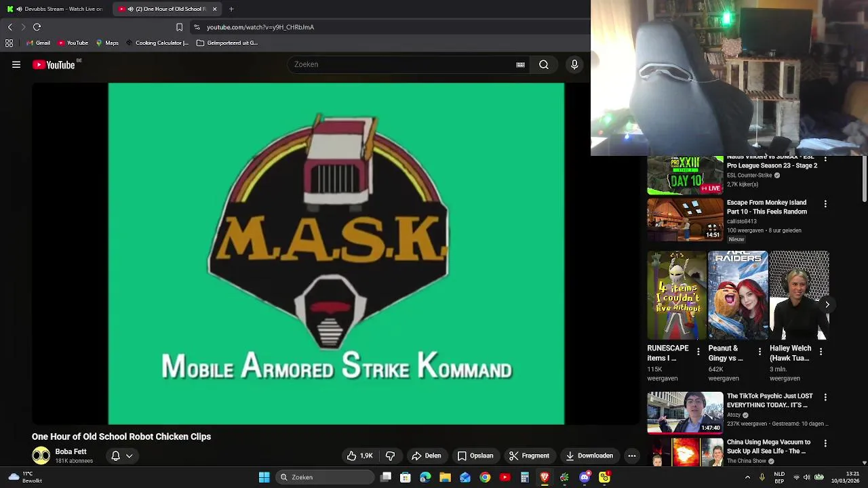Viewport: 868px width, 488px height.
Task: Open Escape From Monkey Island Part 10 thumbnail
Action: click(685, 220)
